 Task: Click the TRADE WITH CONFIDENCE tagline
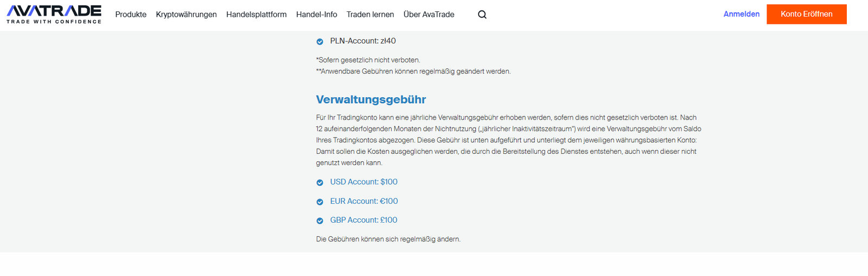coord(54,22)
